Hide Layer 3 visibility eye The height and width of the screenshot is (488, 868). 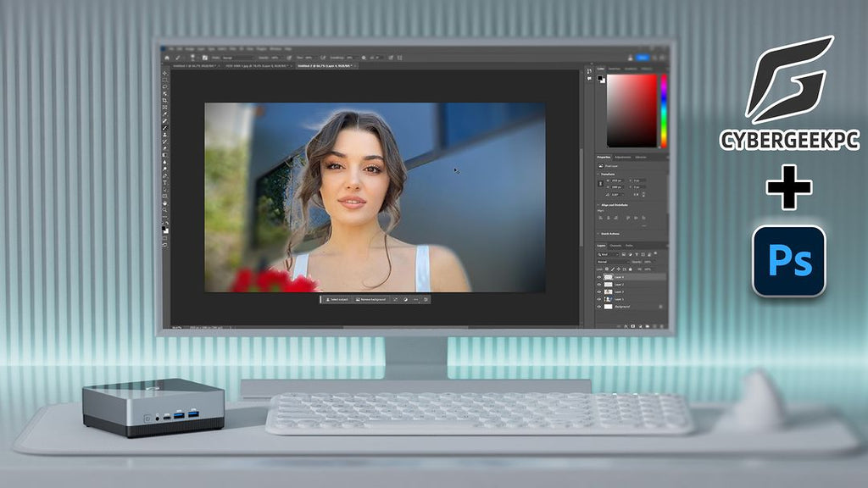599,292
